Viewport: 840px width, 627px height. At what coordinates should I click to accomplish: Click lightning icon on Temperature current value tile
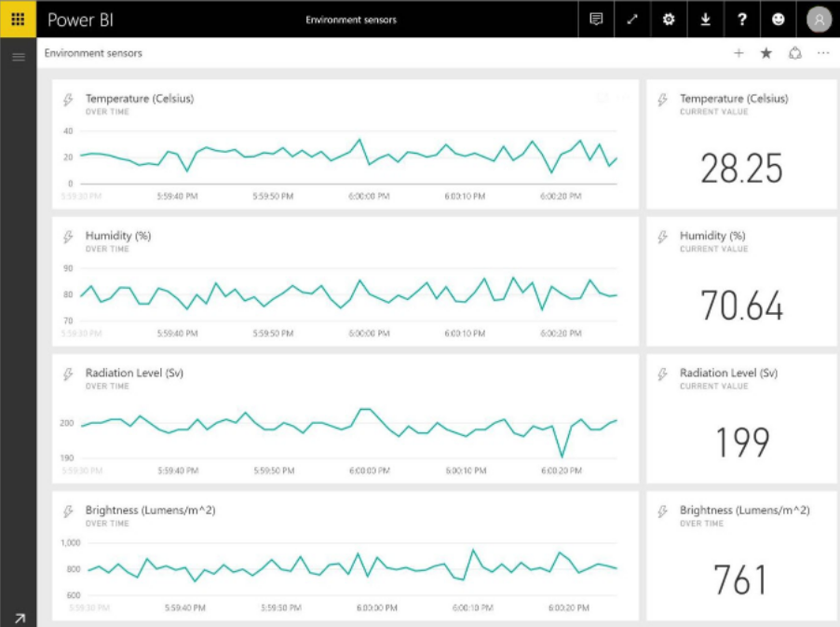[x=663, y=99]
